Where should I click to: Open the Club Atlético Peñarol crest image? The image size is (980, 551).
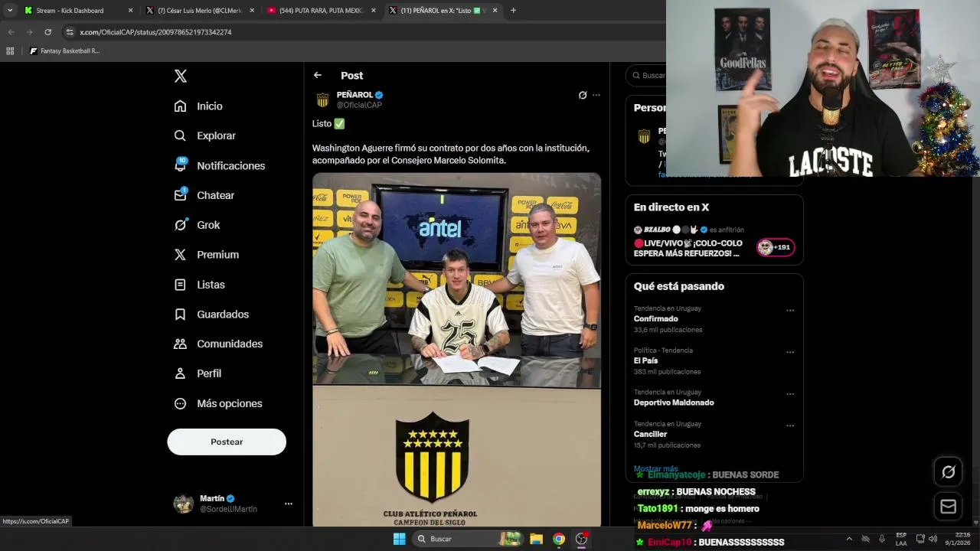pyautogui.click(x=456, y=458)
